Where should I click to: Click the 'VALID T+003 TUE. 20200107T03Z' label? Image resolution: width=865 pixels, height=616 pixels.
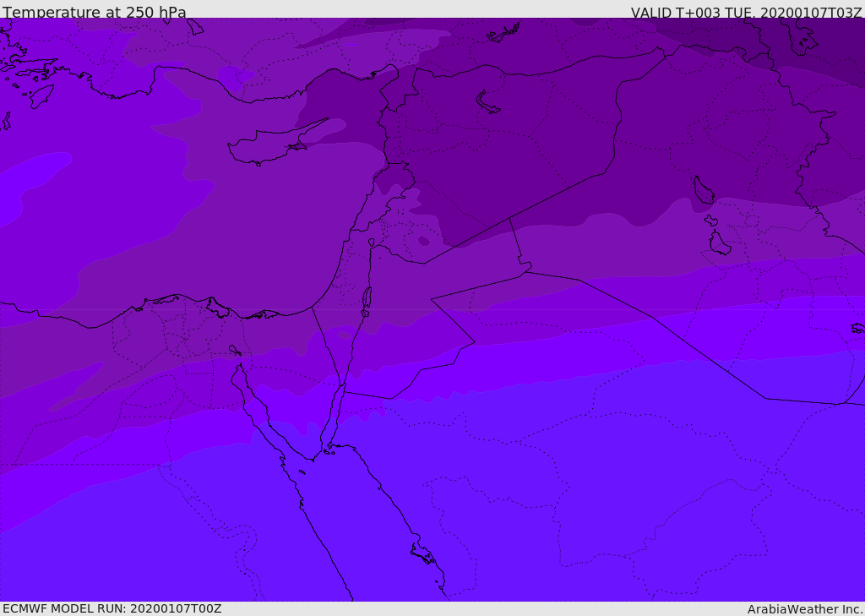click(x=747, y=13)
